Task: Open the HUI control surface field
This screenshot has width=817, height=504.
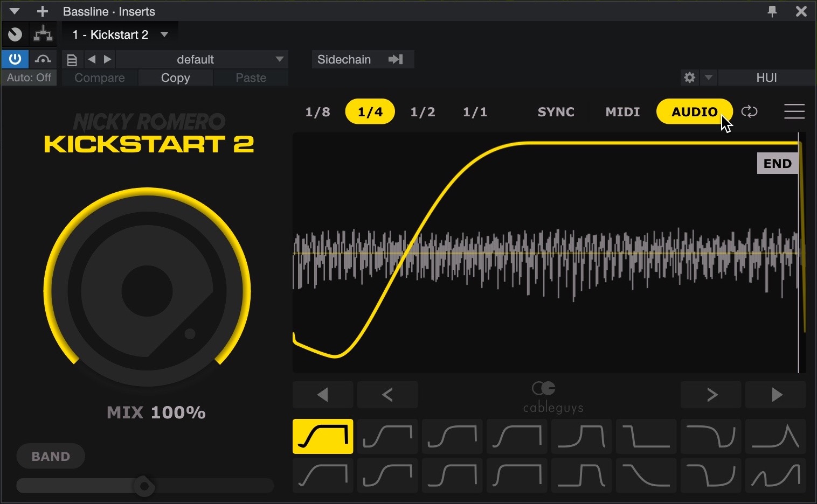Action: click(766, 78)
